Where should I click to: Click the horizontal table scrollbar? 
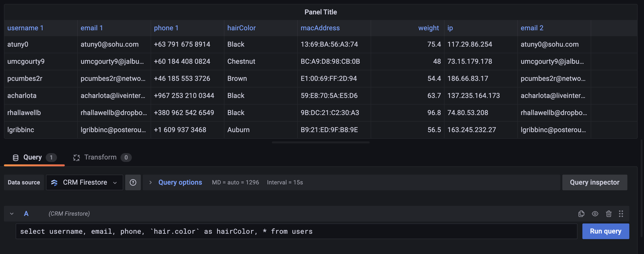[321, 142]
